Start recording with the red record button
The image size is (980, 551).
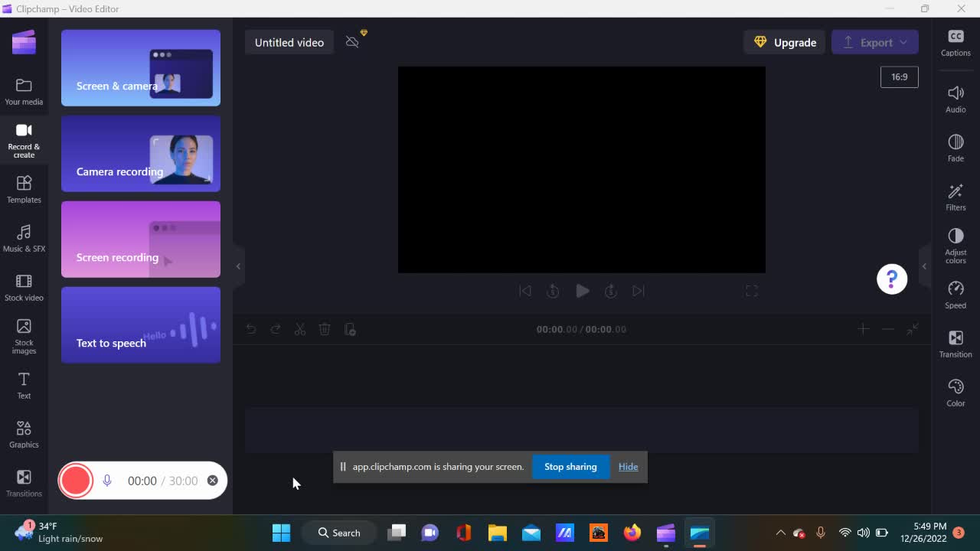point(76,481)
